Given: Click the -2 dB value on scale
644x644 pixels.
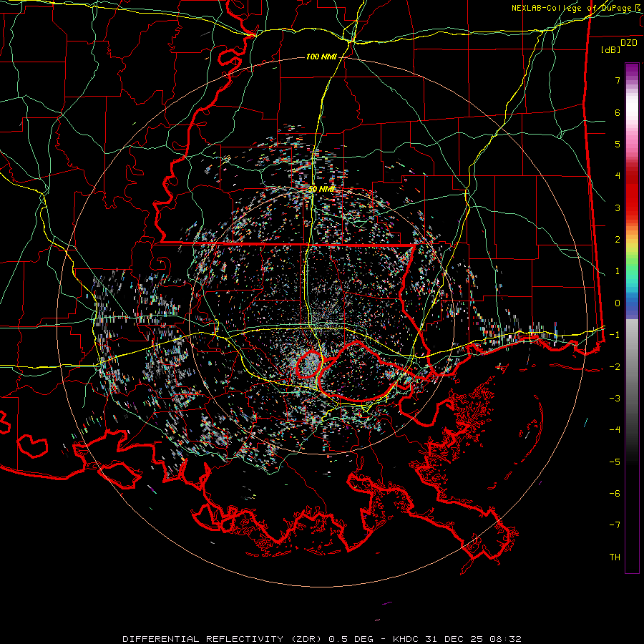Looking at the screenshot, I should click(x=615, y=367).
